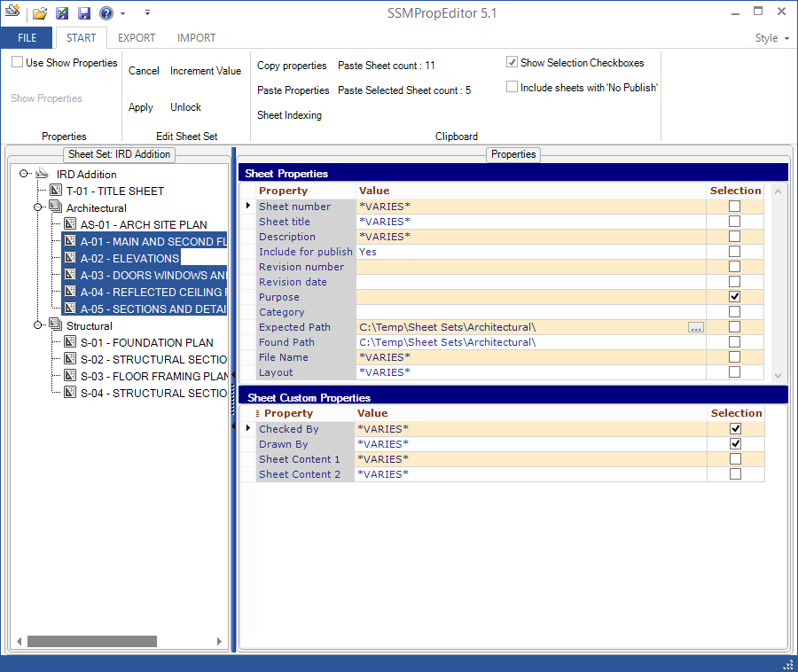The width and height of the screenshot is (798, 672).
Task: Open the Help question mark icon
Action: 106,13
